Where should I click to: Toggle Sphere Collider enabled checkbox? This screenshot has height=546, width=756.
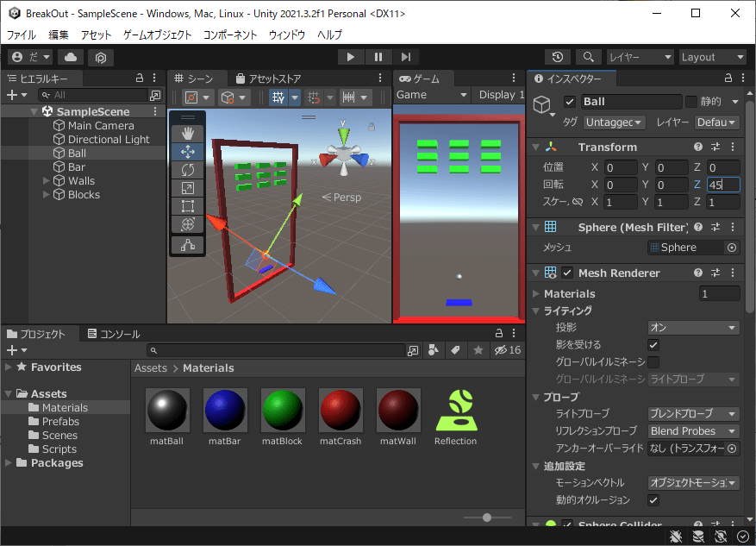567,524
